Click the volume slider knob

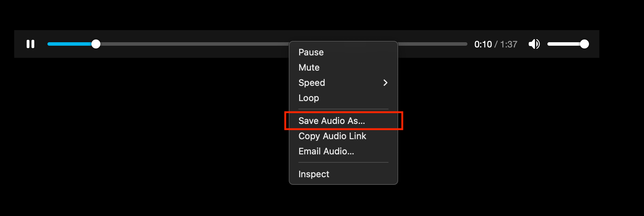click(584, 44)
